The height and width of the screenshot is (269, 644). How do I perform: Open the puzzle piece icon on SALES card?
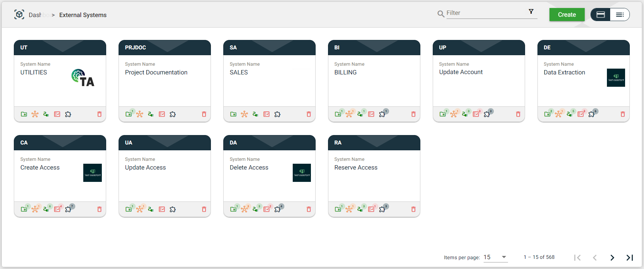click(277, 114)
